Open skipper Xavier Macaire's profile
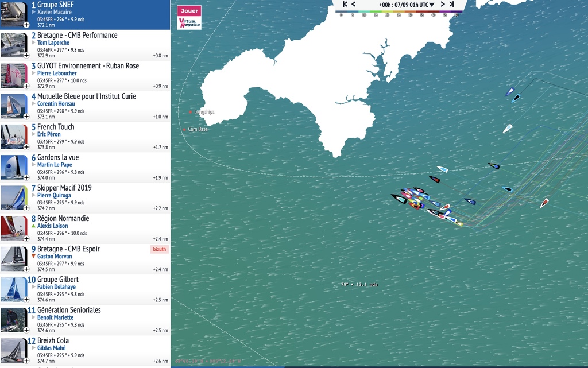Viewport: 588px width, 368px height. tap(55, 12)
